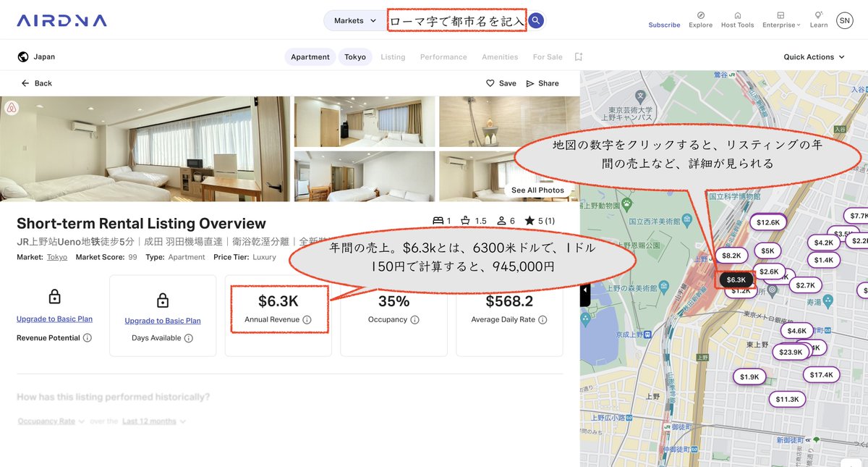
Task: Click the Annual Revenue info icon
Action: pos(307,320)
